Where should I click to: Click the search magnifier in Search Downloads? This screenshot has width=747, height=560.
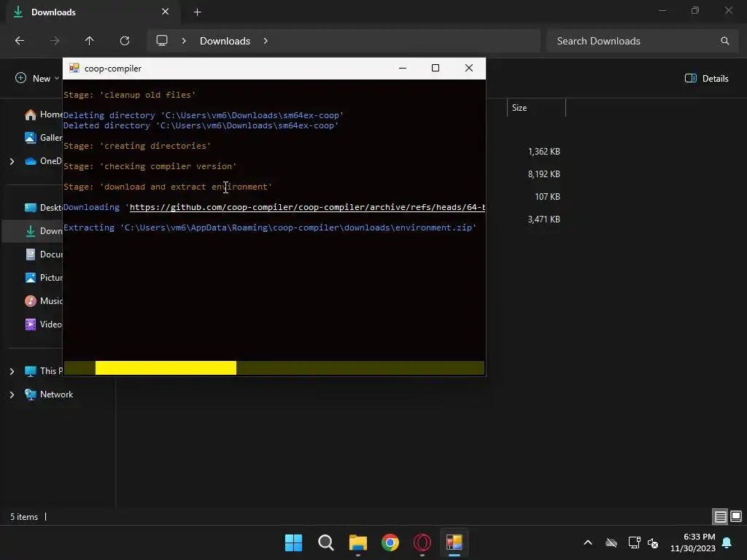tap(724, 41)
